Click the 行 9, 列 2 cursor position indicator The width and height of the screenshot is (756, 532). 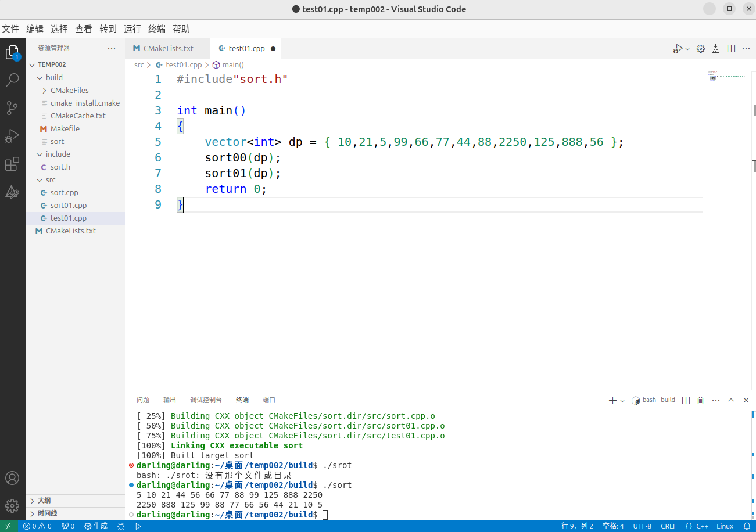[x=577, y=526]
